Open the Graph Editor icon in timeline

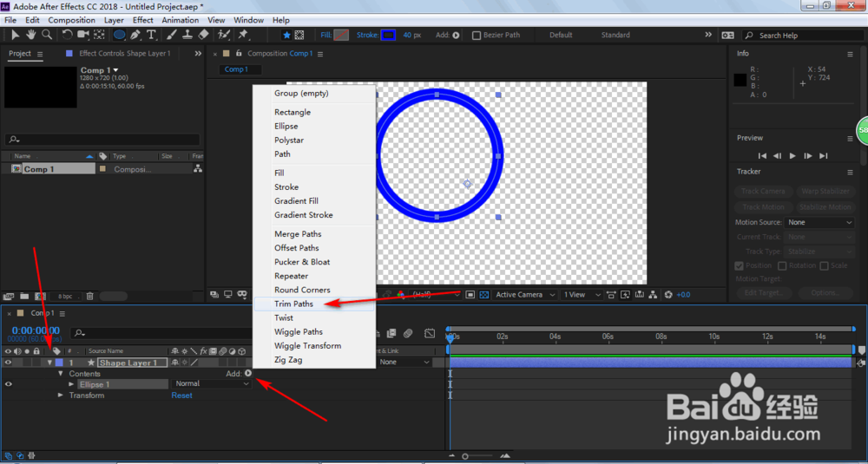430,334
